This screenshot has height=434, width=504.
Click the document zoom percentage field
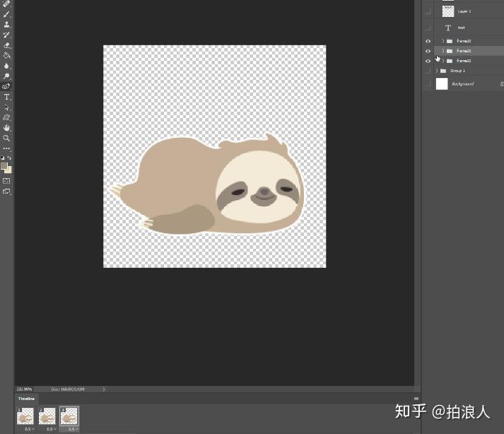pos(24,389)
